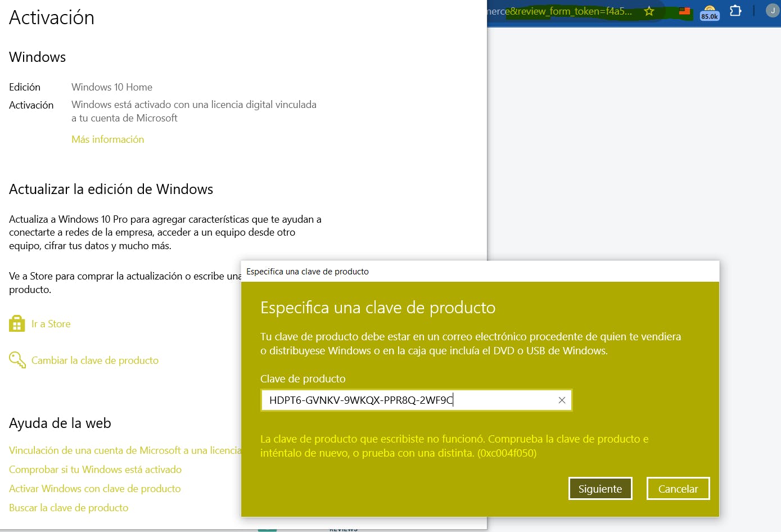Viewport: 781px width, 532px height.
Task: Click the browser address bar URL
Action: 562,11
